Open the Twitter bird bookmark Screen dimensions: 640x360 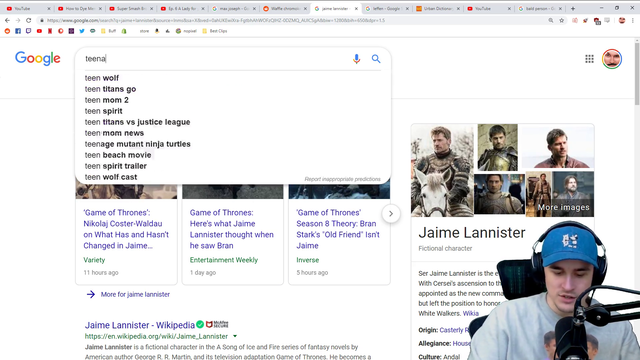tap(82, 31)
